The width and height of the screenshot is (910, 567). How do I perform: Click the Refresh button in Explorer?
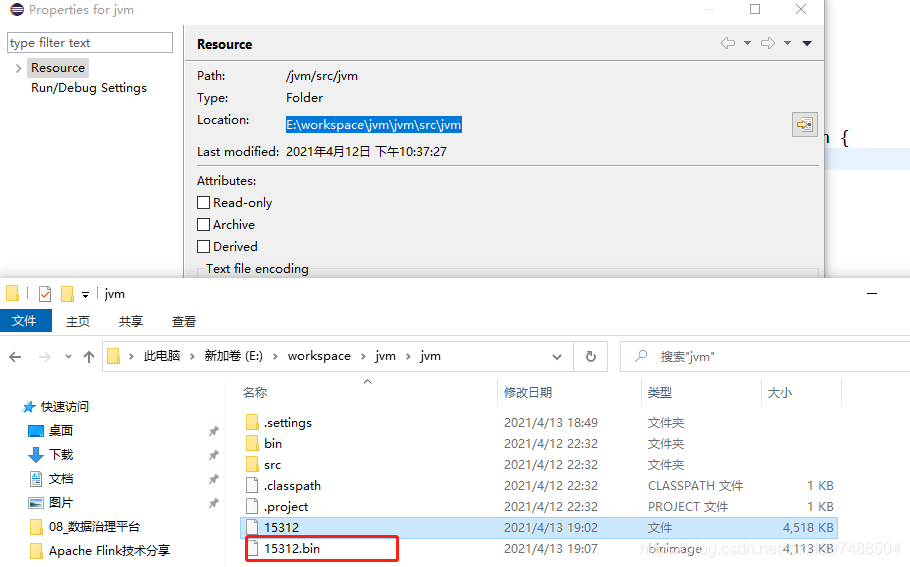(591, 356)
